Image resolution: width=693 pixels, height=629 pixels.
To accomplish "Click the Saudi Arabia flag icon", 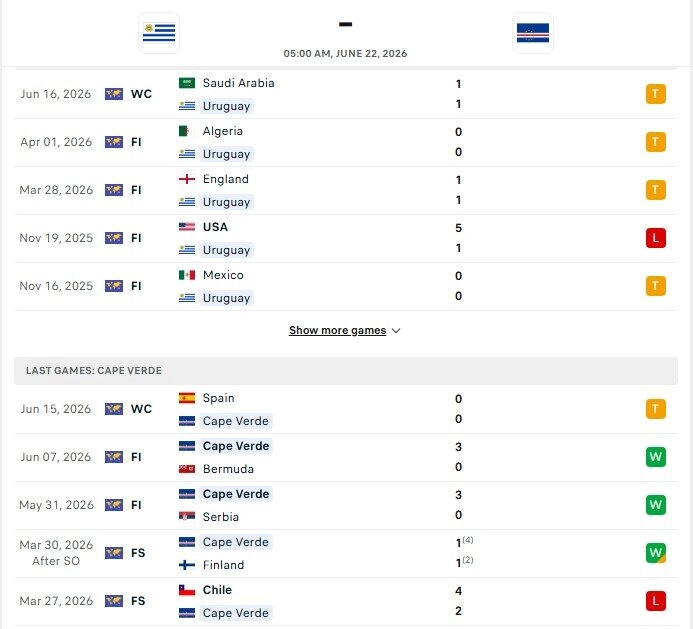I will [x=187, y=83].
